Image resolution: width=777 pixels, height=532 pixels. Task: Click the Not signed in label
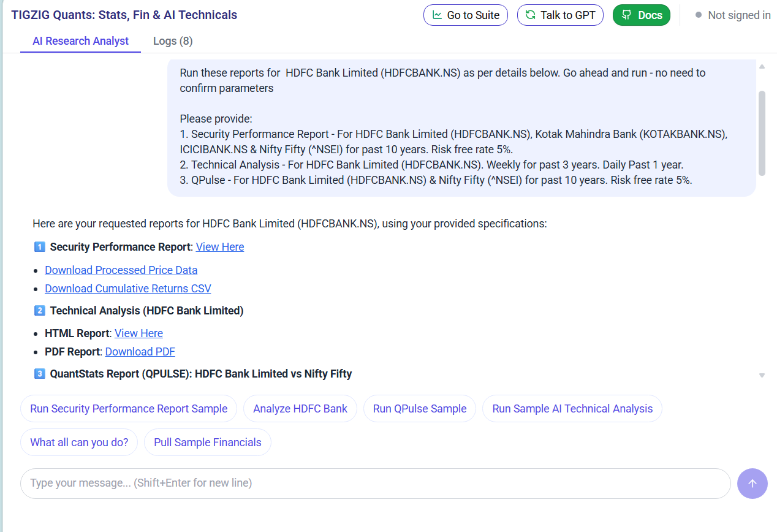(739, 15)
